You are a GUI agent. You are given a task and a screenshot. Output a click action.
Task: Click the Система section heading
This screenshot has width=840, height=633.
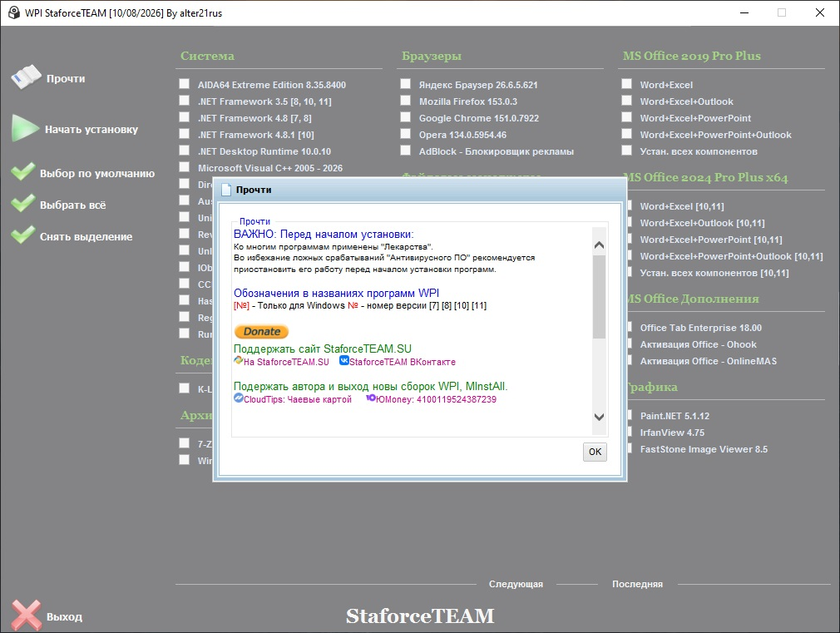pos(207,56)
